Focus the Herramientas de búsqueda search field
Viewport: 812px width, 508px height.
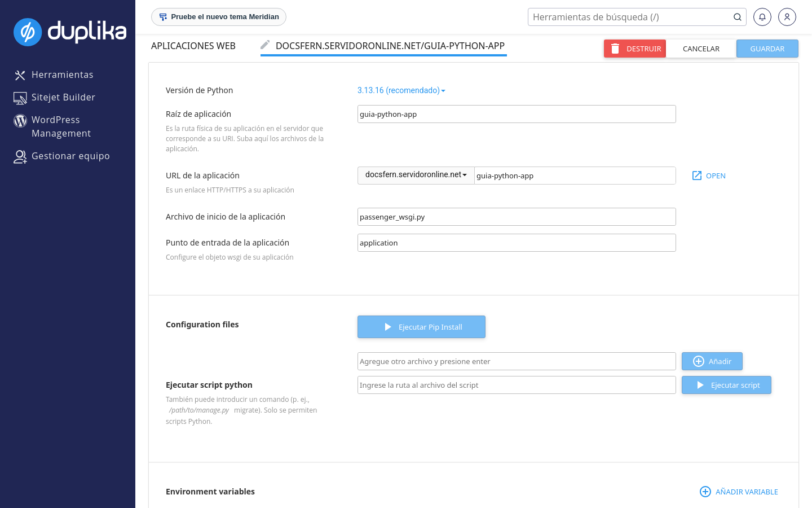630,17
